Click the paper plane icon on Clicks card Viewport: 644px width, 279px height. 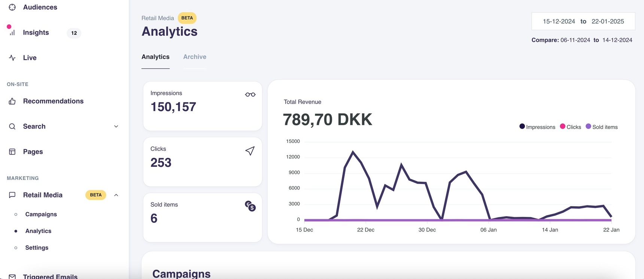click(x=250, y=151)
